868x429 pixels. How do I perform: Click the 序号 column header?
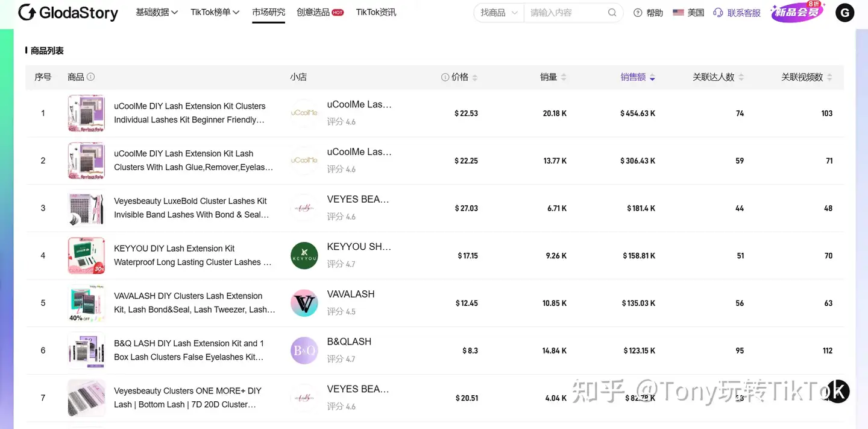click(43, 77)
